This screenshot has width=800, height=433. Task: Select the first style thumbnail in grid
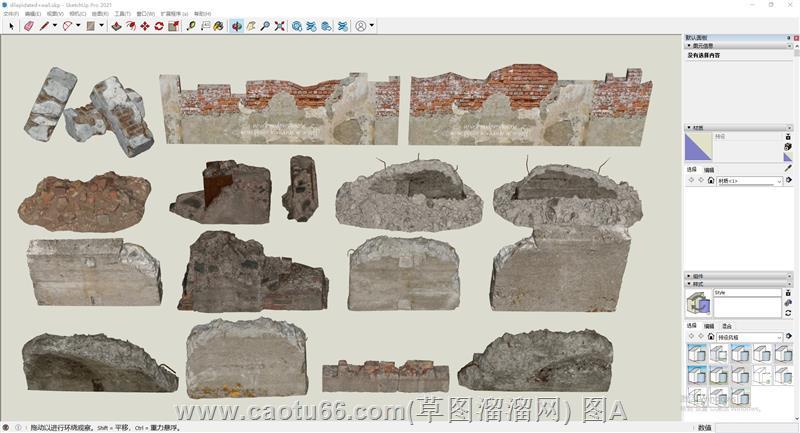(696, 353)
